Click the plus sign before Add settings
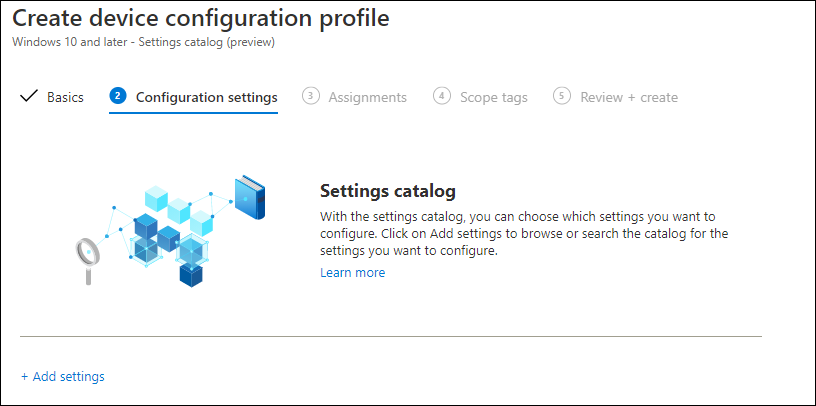Screen dimensions: 816x406 point(24,376)
